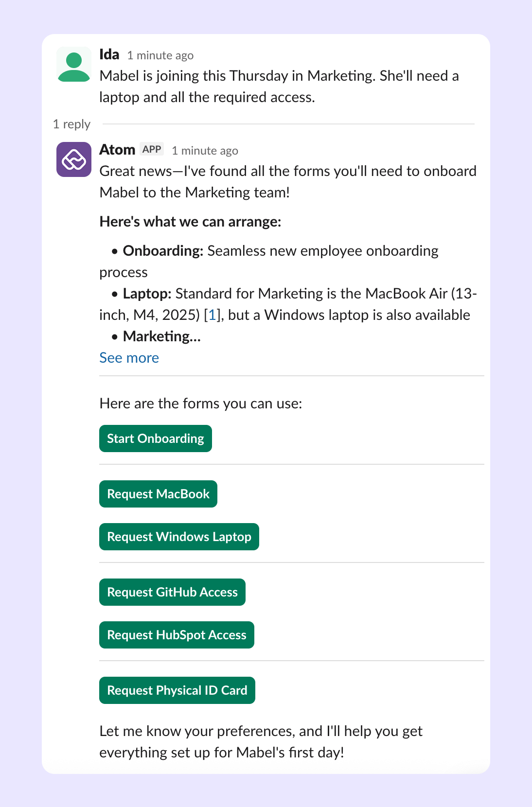
Task: Open the thread via 1 reply
Action: [x=71, y=124]
